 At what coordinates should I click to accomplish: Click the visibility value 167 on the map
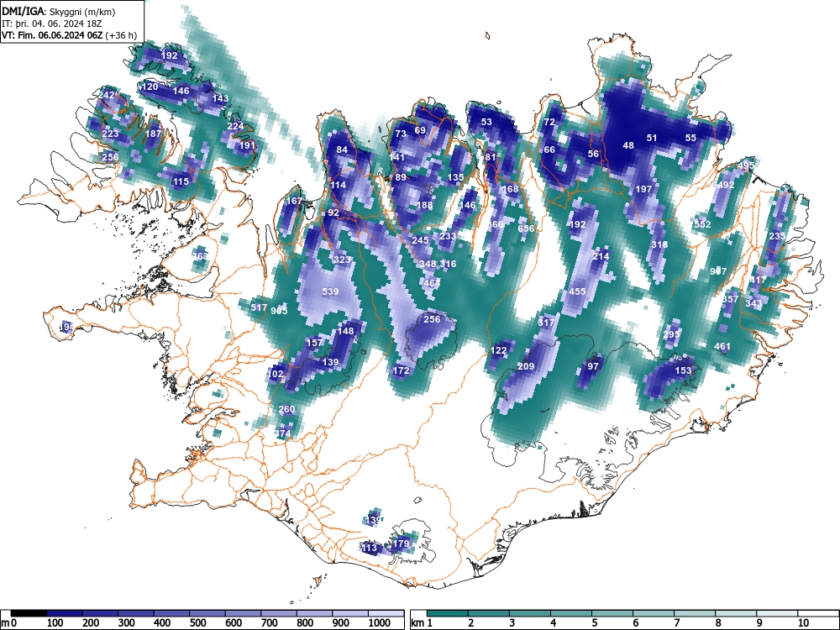(294, 201)
